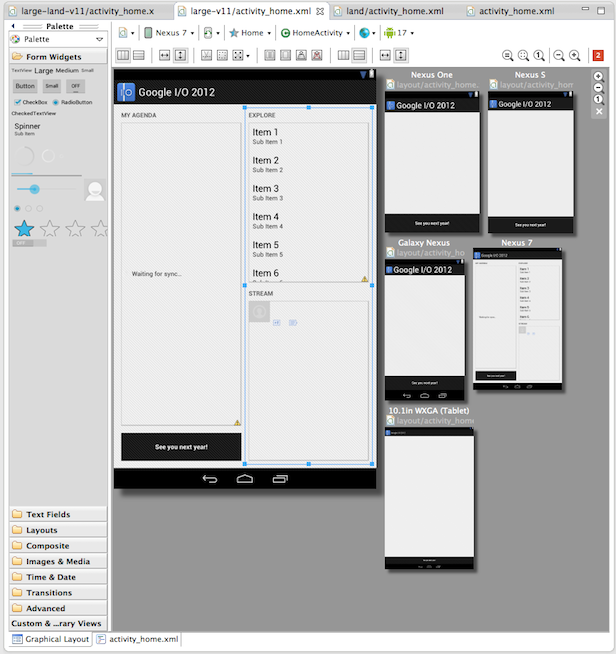This screenshot has width=616, height=654.
Task: Click the screen orientation icon
Action: 208,33
